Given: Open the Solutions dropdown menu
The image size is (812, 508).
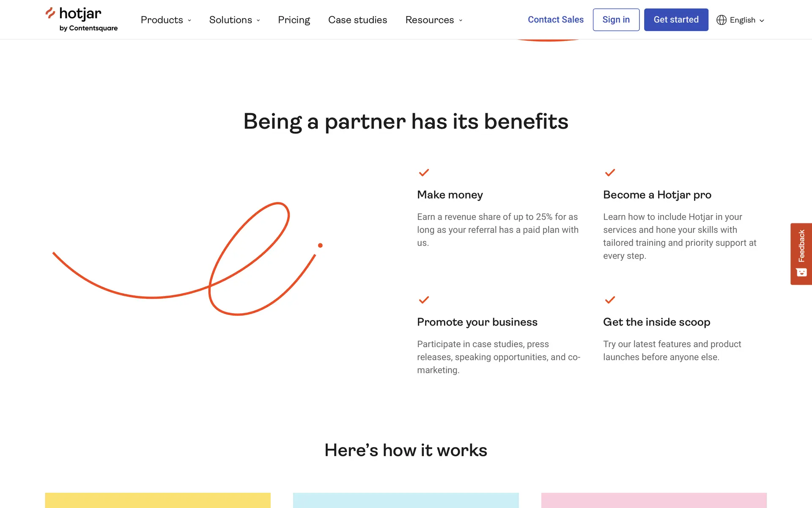Looking at the screenshot, I should (234, 20).
